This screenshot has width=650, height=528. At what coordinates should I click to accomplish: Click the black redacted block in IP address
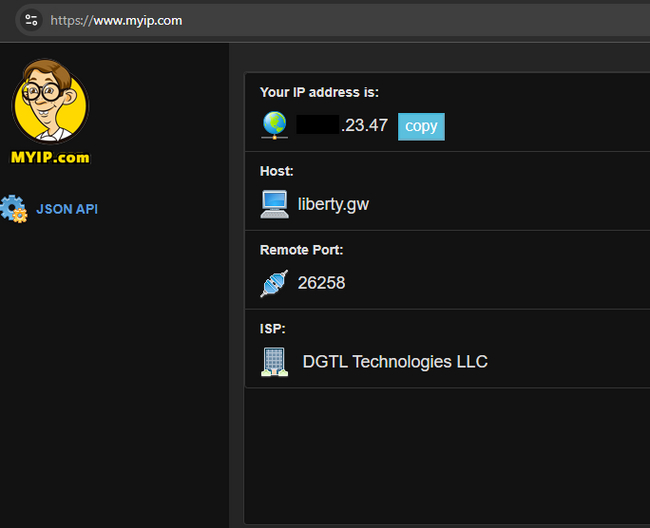pyautogui.click(x=317, y=126)
